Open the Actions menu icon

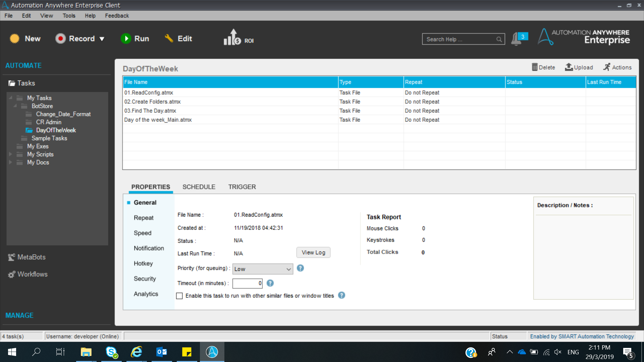point(606,67)
